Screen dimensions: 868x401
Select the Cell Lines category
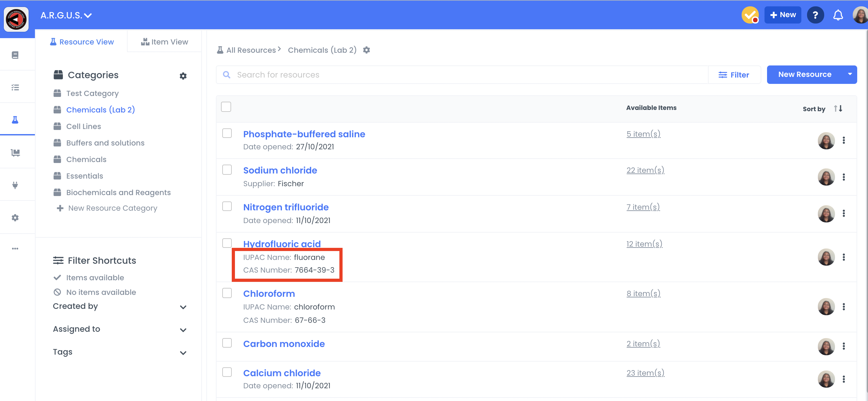83,126
